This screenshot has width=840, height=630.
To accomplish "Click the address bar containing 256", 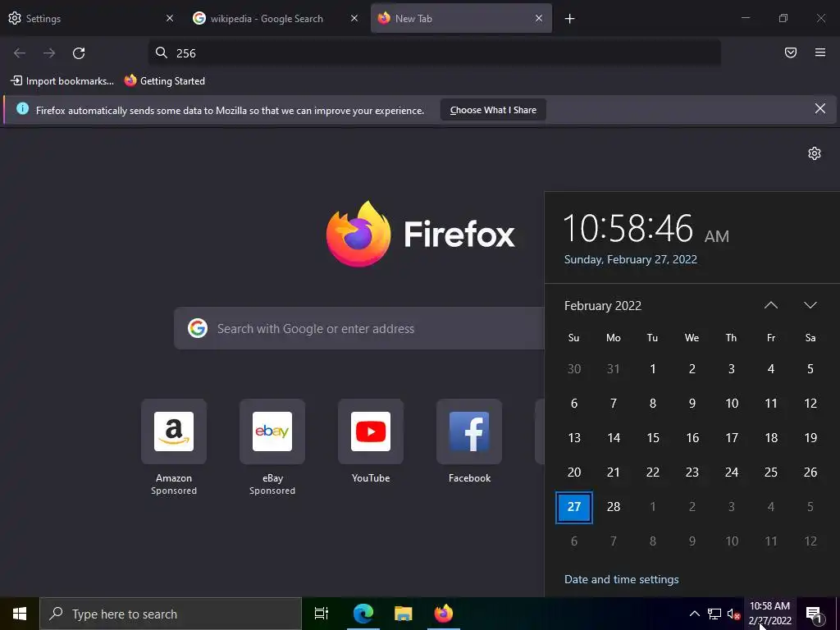I will [x=435, y=52].
